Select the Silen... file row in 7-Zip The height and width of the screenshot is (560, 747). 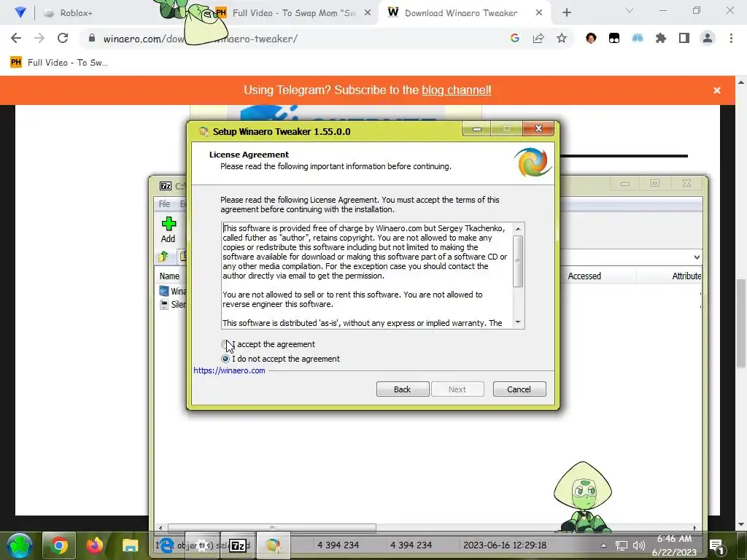[x=172, y=304]
